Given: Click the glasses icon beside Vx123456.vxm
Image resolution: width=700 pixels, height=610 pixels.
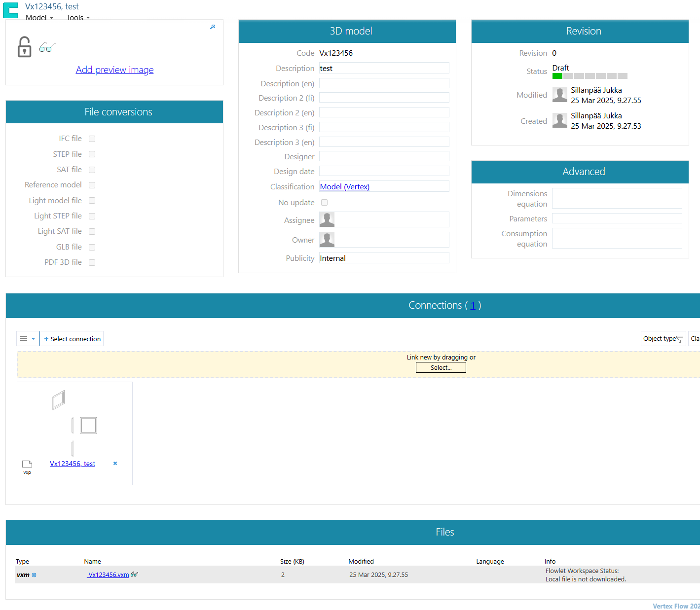Looking at the screenshot, I should (134, 574).
